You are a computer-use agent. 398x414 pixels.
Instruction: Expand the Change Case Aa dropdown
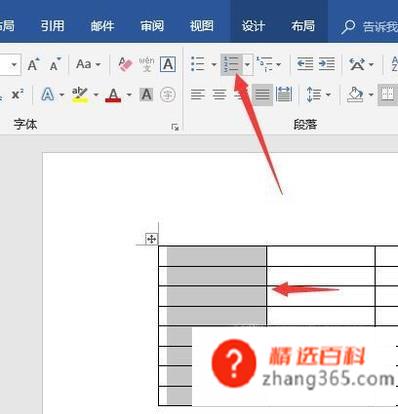click(98, 64)
